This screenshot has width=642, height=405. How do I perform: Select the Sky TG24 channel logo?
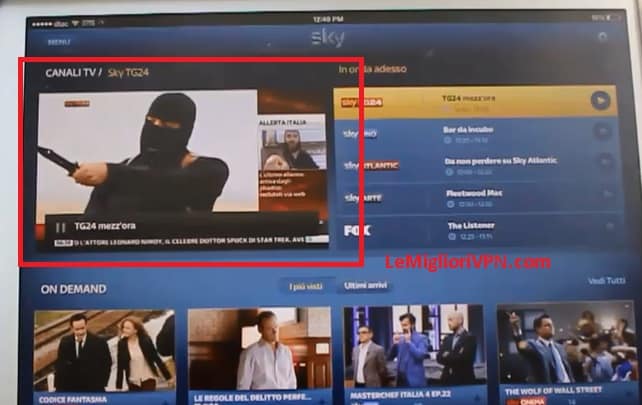click(x=362, y=102)
